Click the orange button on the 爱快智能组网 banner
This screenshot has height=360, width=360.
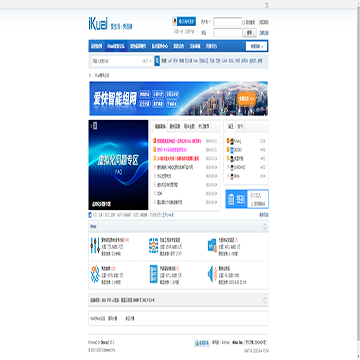[x=247, y=99]
